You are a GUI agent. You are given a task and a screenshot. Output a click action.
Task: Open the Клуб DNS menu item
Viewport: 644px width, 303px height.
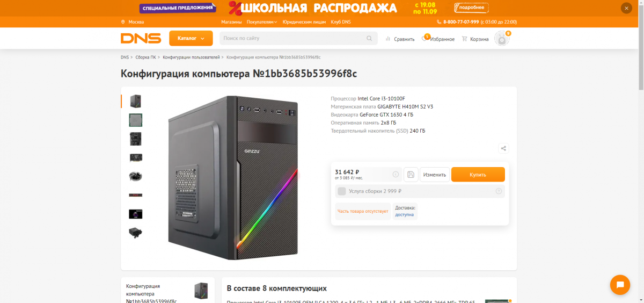click(x=341, y=22)
